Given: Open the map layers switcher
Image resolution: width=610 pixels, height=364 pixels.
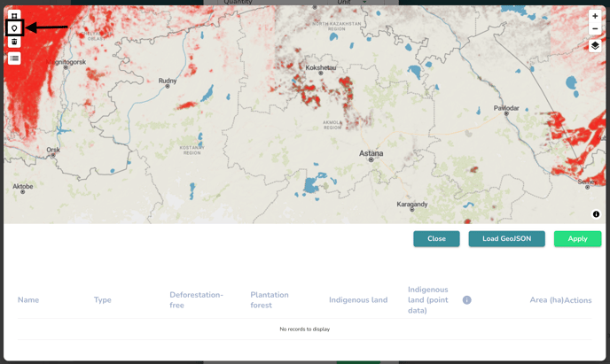Looking at the screenshot, I should [595, 46].
